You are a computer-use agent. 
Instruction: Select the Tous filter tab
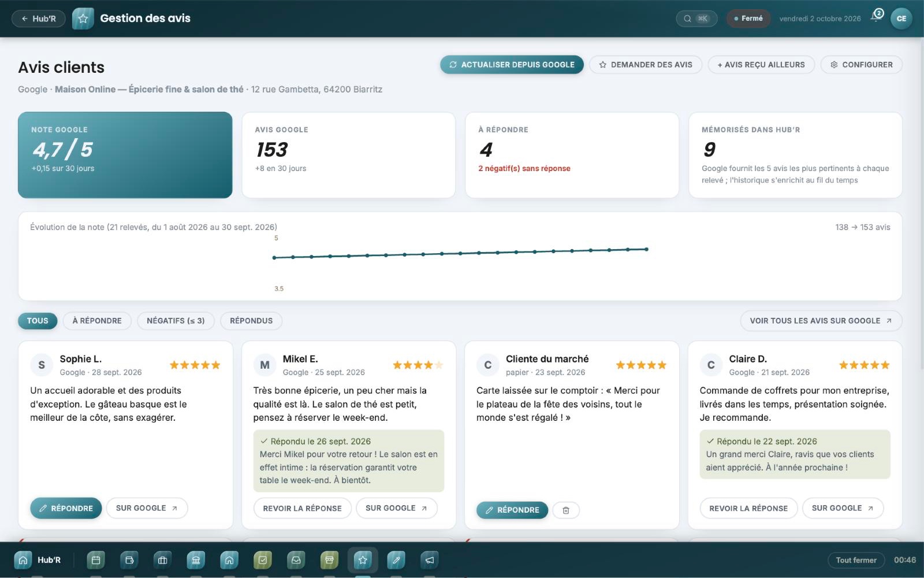coord(38,321)
